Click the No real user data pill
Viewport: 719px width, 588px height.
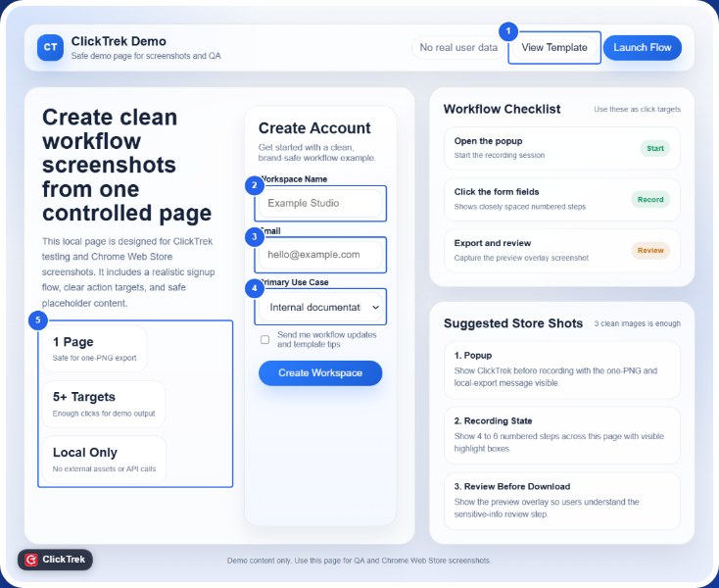tap(458, 47)
